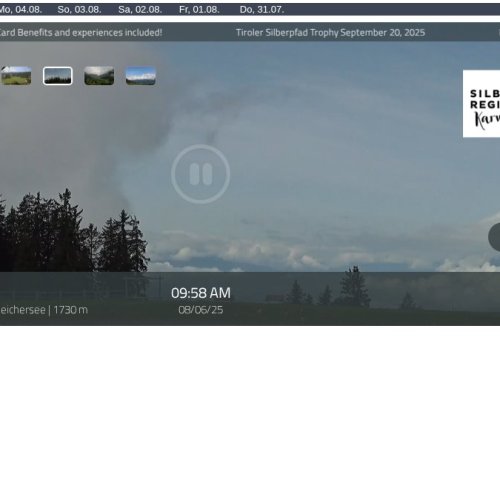Open the Silberregion Karwendel logo
This screenshot has width=500, height=500.
tap(481, 104)
